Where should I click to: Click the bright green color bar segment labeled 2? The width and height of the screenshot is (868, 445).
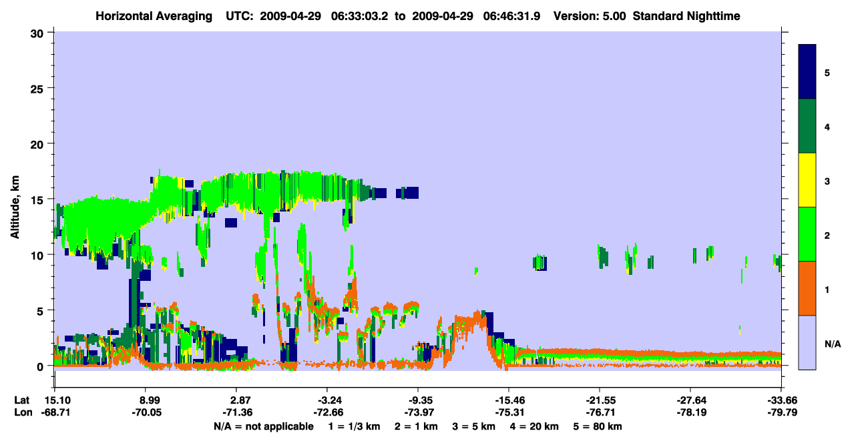coord(807,234)
